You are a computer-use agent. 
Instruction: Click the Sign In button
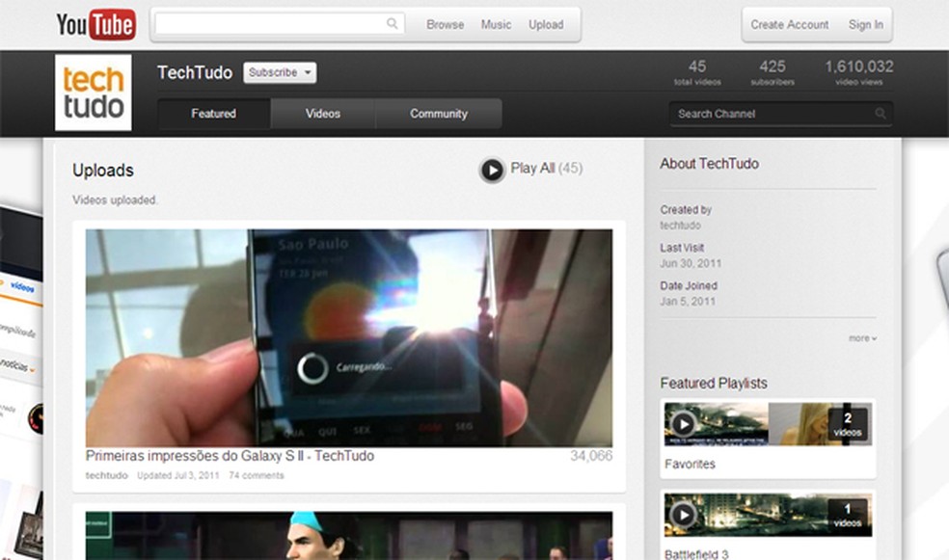click(865, 25)
